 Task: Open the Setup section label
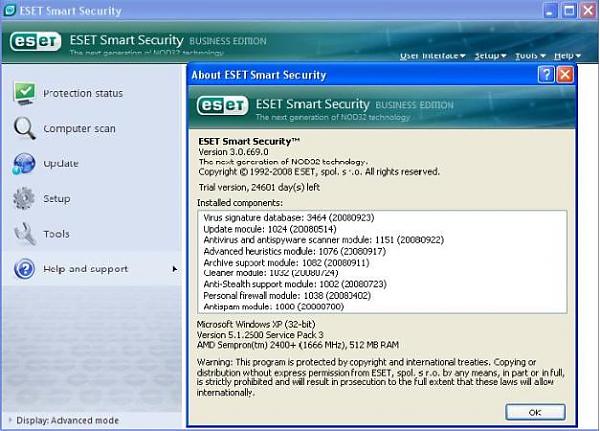57,199
